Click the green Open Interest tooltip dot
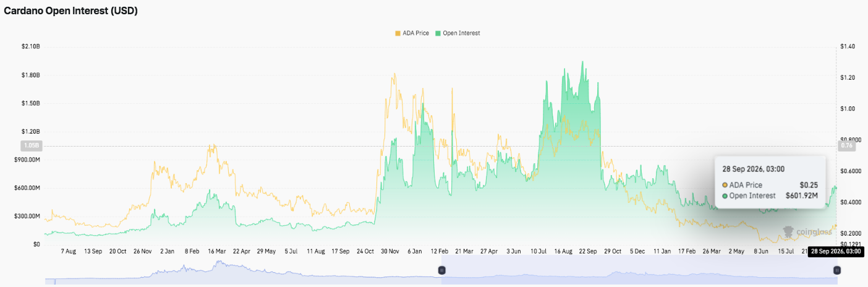This screenshot has height=287, width=868. click(725, 196)
